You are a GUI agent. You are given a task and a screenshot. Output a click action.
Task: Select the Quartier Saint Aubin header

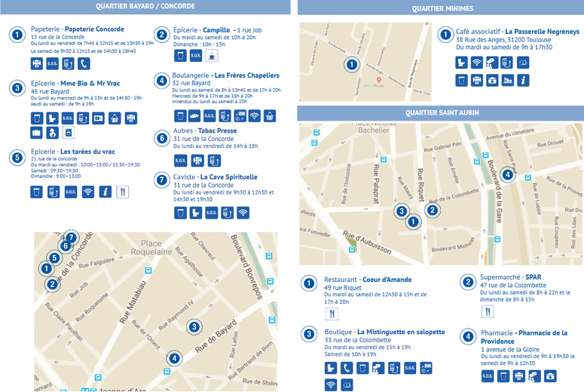(442, 112)
